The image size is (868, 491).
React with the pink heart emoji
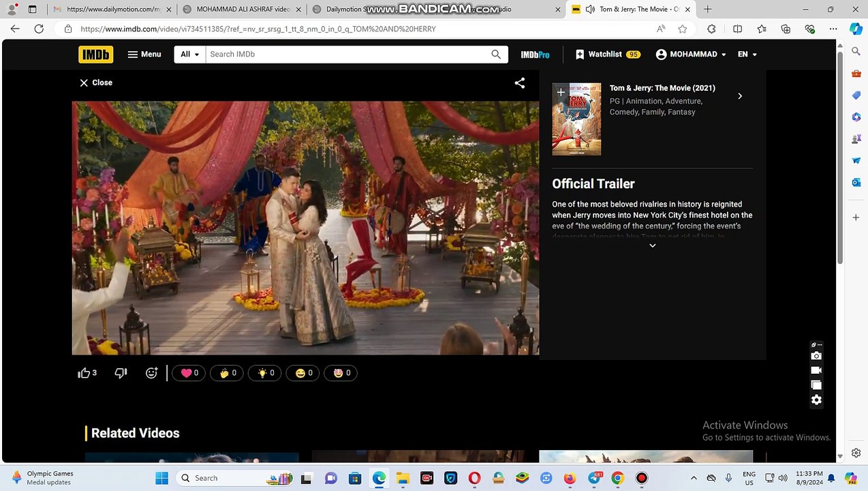pos(189,373)
